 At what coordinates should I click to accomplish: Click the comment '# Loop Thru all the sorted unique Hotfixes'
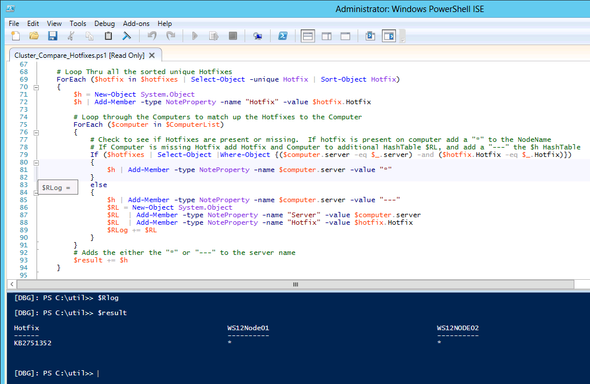144,71
